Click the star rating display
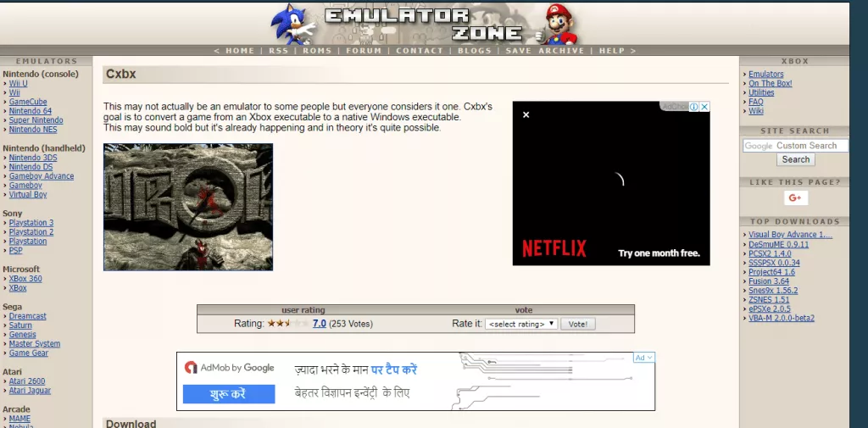The width and height of the screenshot is (868, 428). pos(288,324)
